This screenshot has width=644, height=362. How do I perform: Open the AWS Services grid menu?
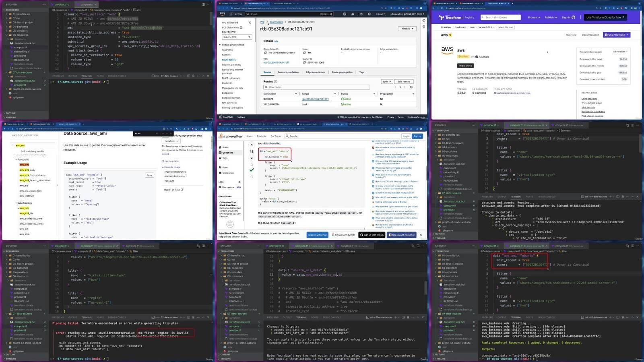[232, 14]
